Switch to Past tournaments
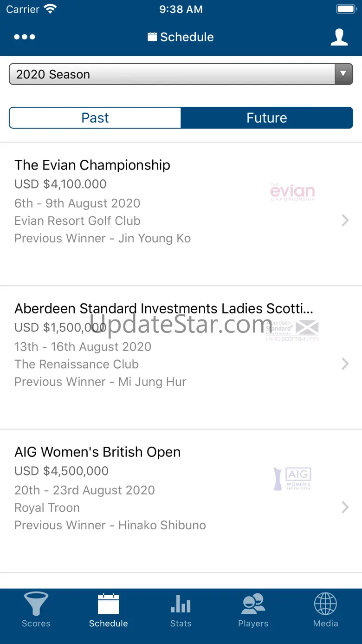Viewport: 362px width, 644px height. coord(95,118)
